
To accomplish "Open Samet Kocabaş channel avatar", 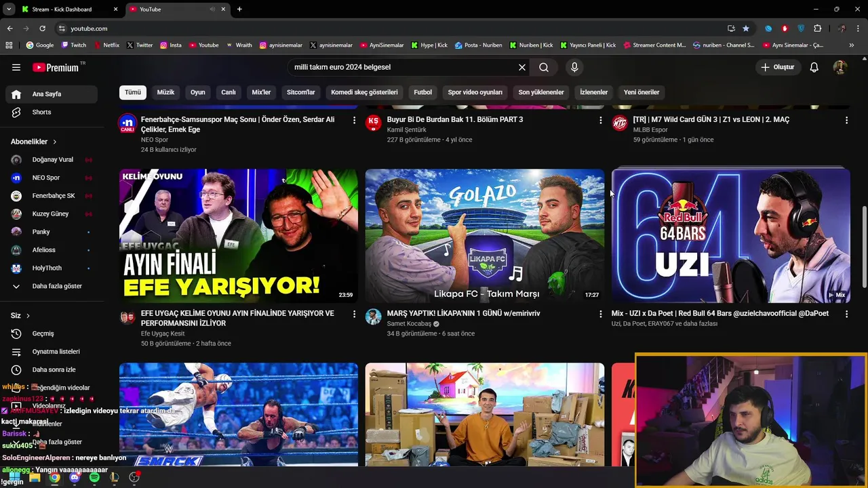I will [373, 317].
